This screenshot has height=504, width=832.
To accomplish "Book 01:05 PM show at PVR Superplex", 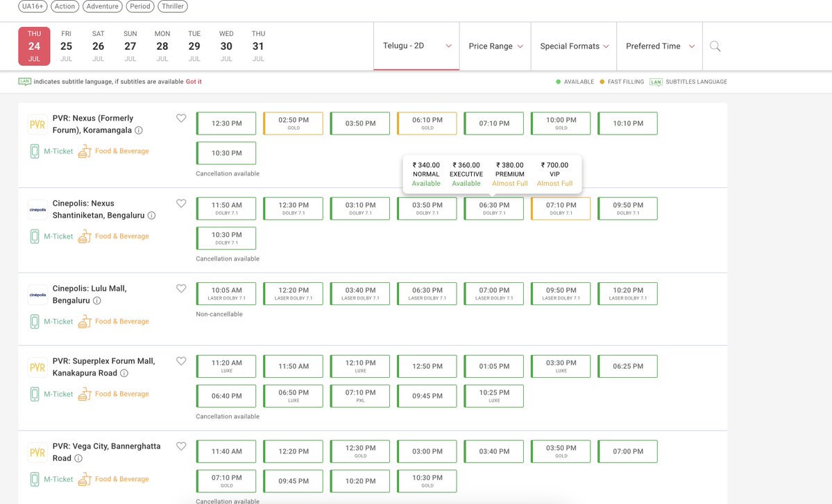I will pos(494,366).
